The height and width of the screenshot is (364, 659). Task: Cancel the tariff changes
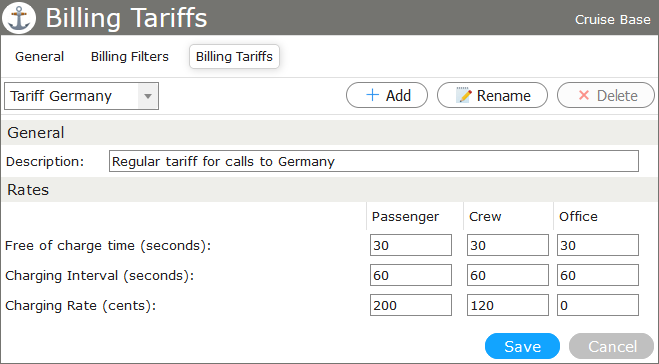(612, 346)
